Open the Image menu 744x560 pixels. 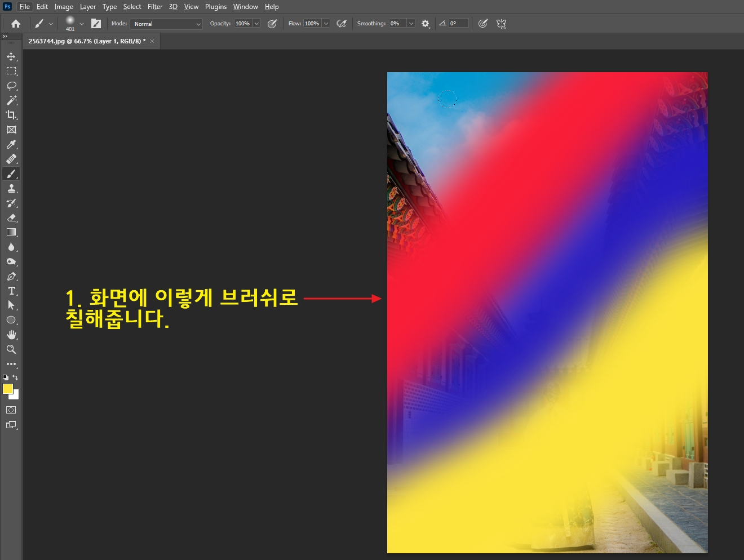pyautogui.click(x=64, y=7)
